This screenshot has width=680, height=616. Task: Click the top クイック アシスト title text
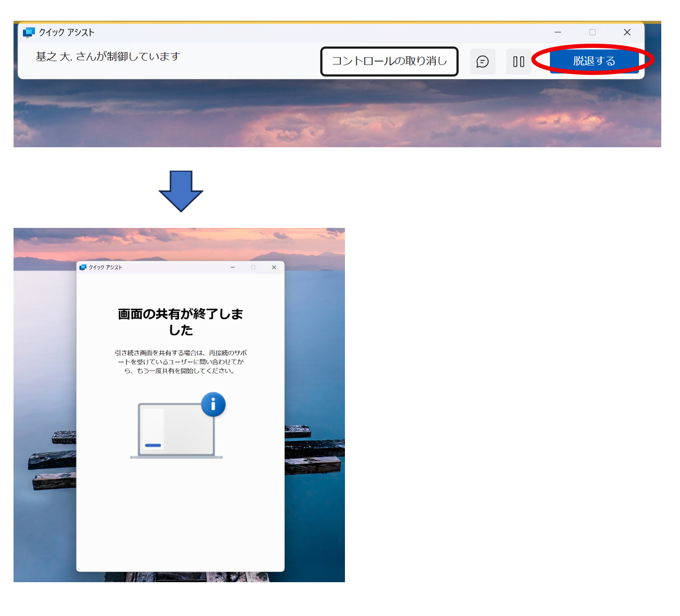point(67,32)
